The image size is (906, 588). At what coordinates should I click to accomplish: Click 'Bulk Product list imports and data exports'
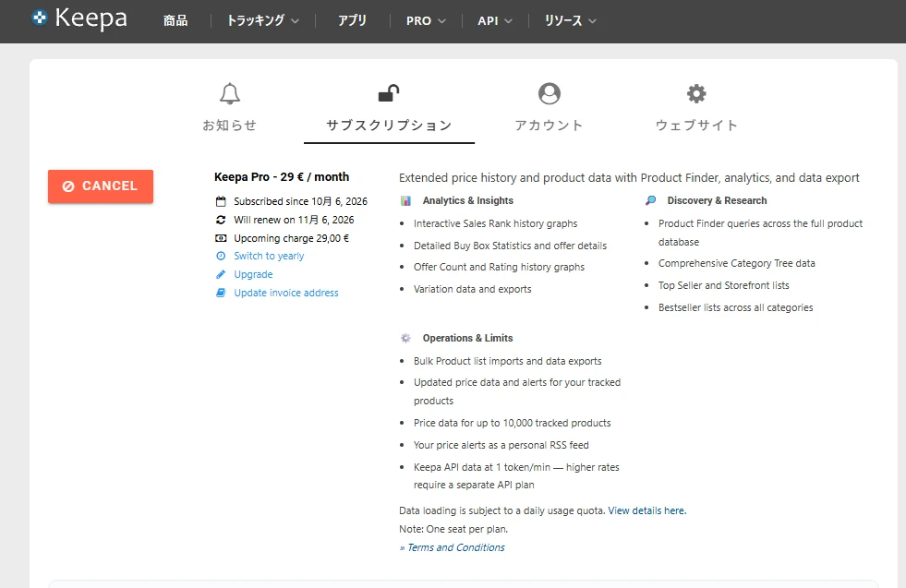pyautogui.click(x=507, y=361)
